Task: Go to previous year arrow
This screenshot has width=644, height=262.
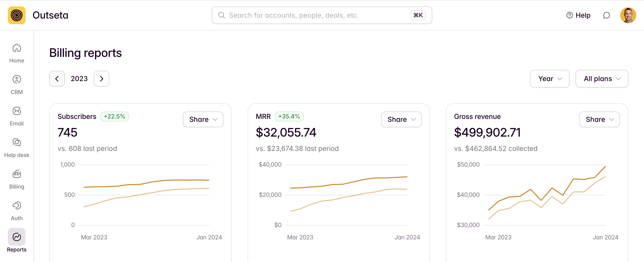Action: click(57, 79)
